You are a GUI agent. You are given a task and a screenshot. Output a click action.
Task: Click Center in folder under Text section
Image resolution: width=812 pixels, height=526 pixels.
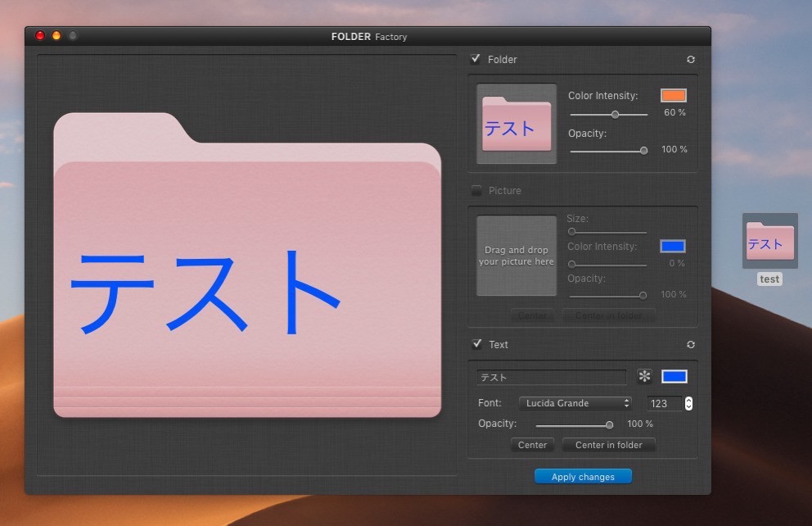pyautogui.click(x=608, y=445)
